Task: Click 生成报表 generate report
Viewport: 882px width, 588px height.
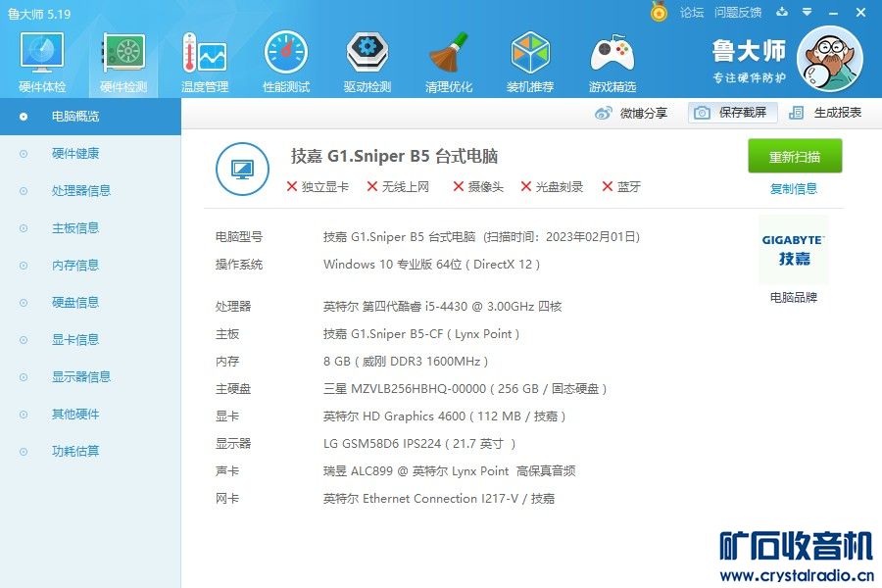Action: point(824,113)
